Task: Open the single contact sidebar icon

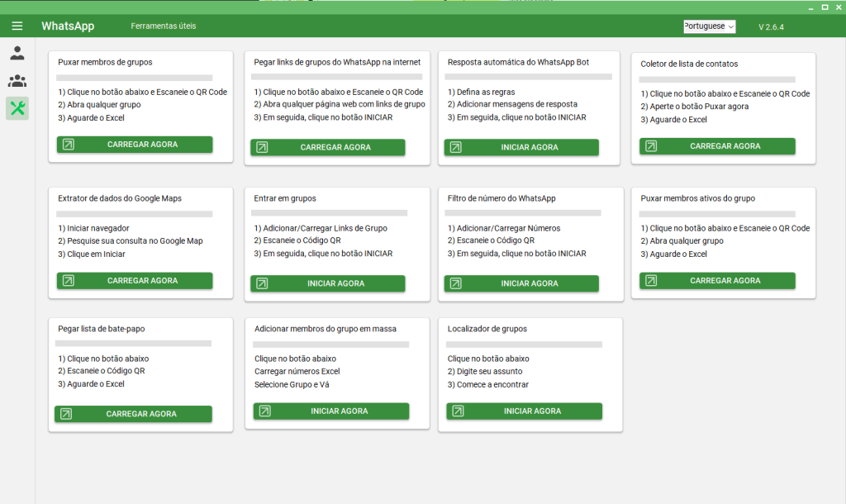Action: 17,53
